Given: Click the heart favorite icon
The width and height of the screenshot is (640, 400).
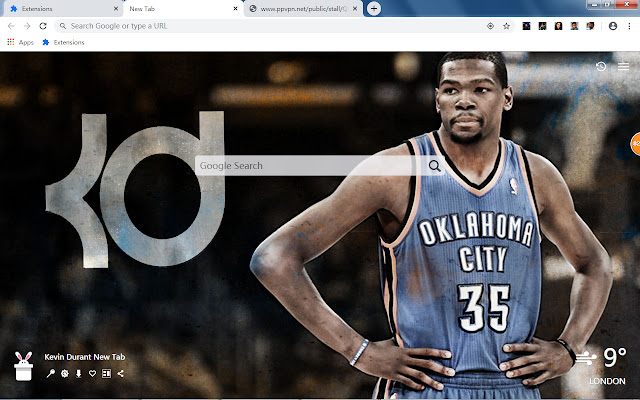Looking at the screenshot, I should click(x=93, y=373).
